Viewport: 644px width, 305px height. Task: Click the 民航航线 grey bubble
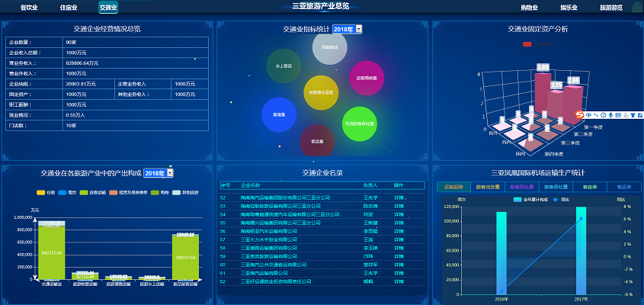(x=330, y=47)
